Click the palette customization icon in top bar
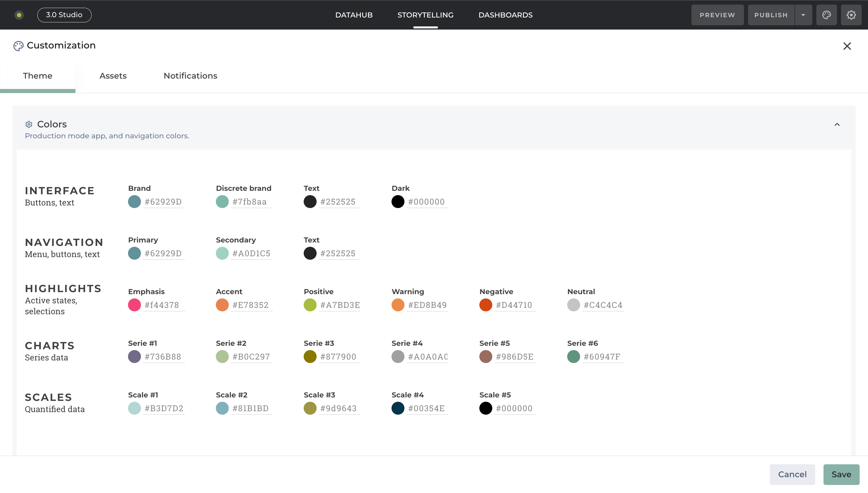Viewport: 868px width, 493px height. pos(826,15)
